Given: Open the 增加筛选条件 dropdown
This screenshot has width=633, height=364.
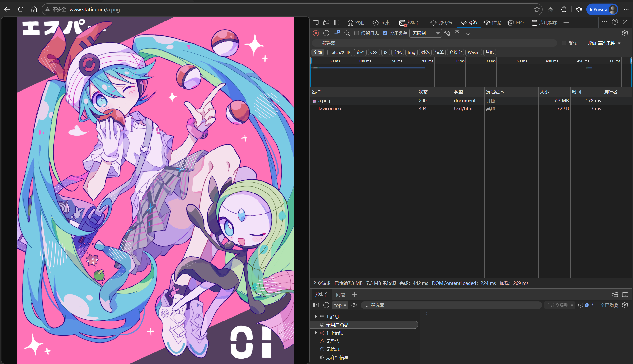Looking at the screenshot, I should point(604,43).
